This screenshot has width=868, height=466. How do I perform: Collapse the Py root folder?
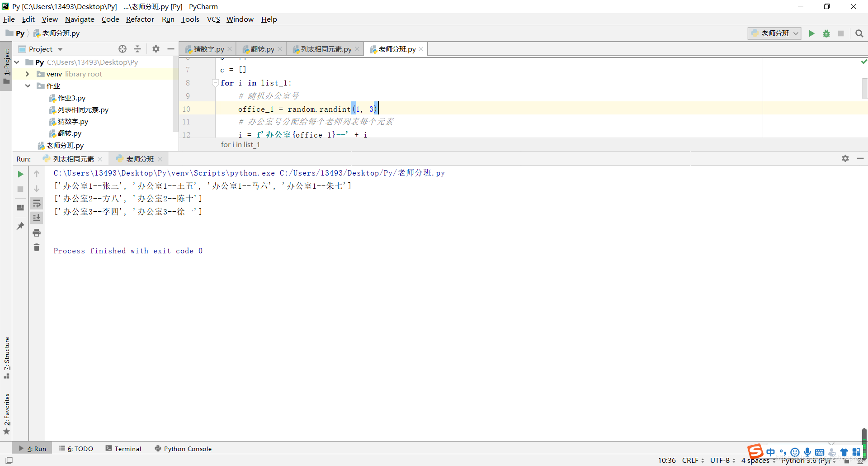click(x=17, y=62)
